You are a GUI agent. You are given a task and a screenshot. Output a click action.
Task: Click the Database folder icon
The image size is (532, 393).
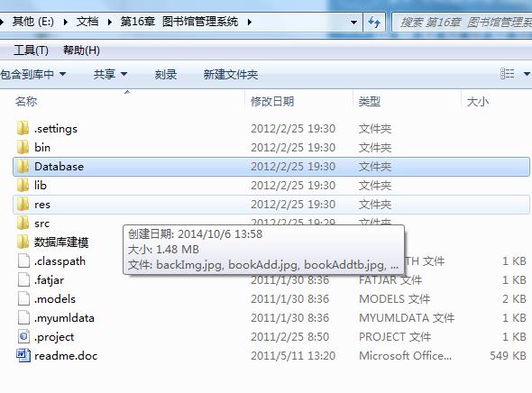[23, 167]
